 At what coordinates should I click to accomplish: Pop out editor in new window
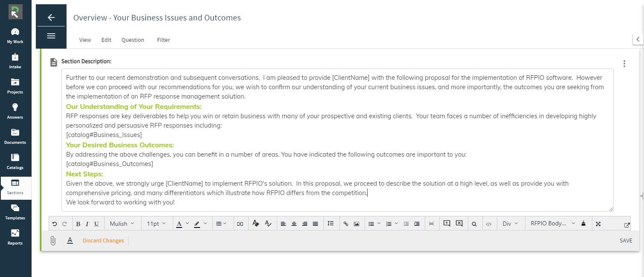pyautogui.click(x=627, y=225)
